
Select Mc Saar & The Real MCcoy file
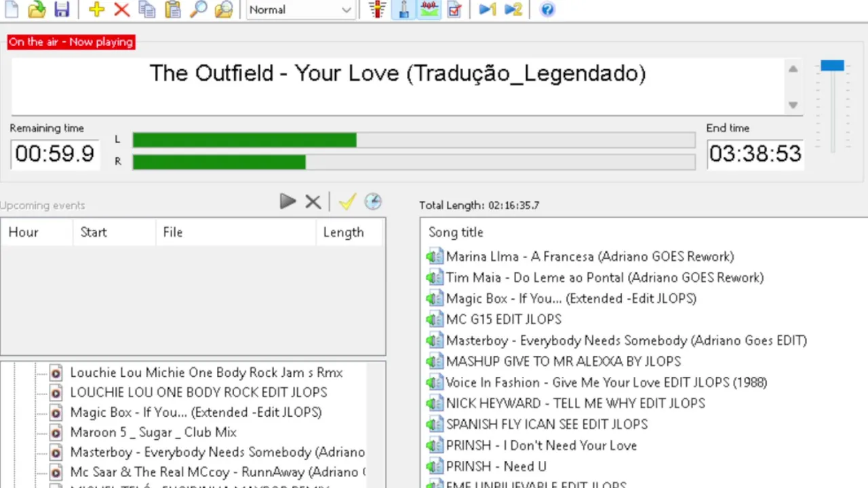(217, 472)
